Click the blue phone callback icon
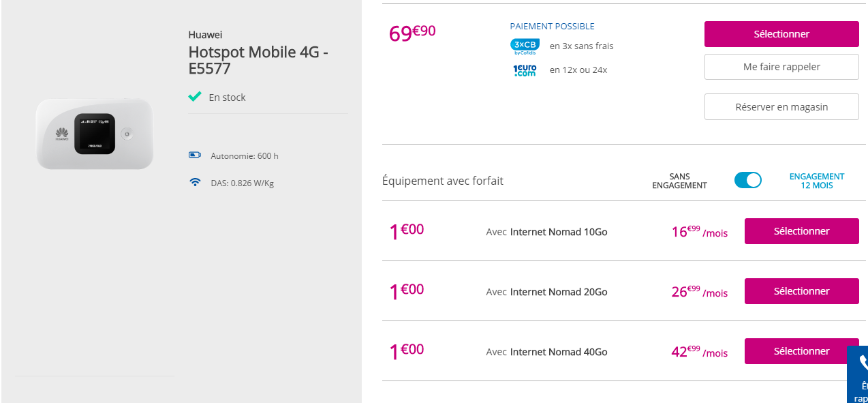The width and height of the screenshot is (868, 403). pos(861,363)
